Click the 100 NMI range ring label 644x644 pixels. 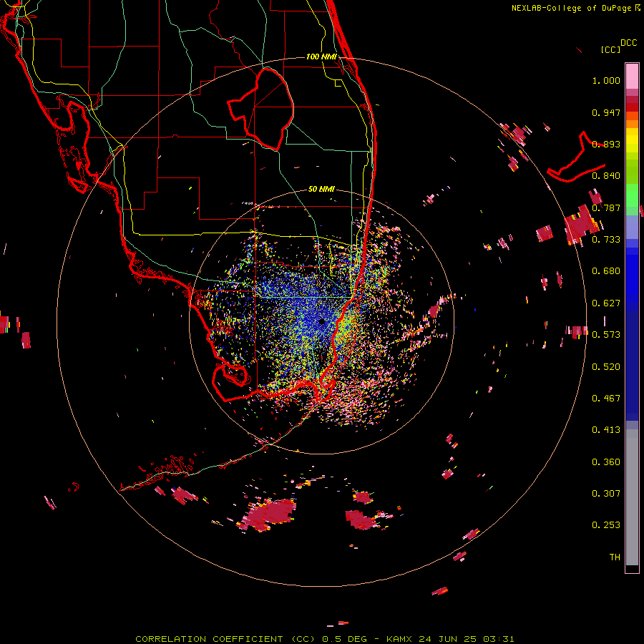pyautogui.click(x=321, y=57)
